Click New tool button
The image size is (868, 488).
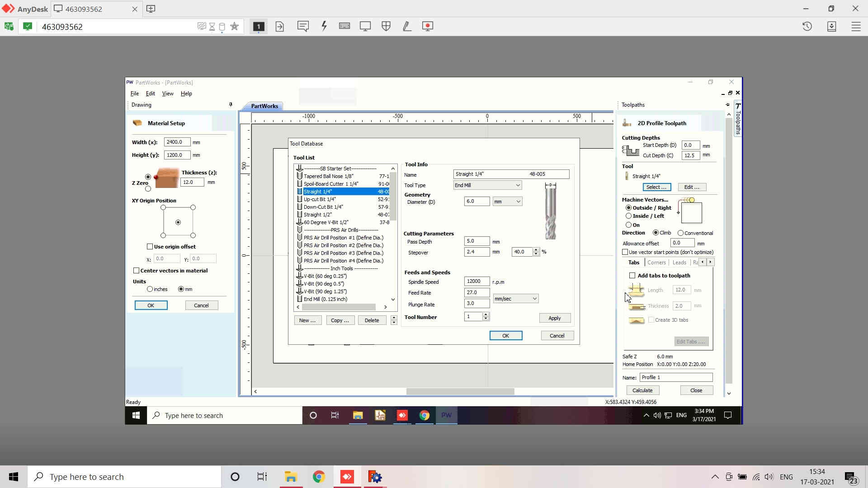point(307,320)
